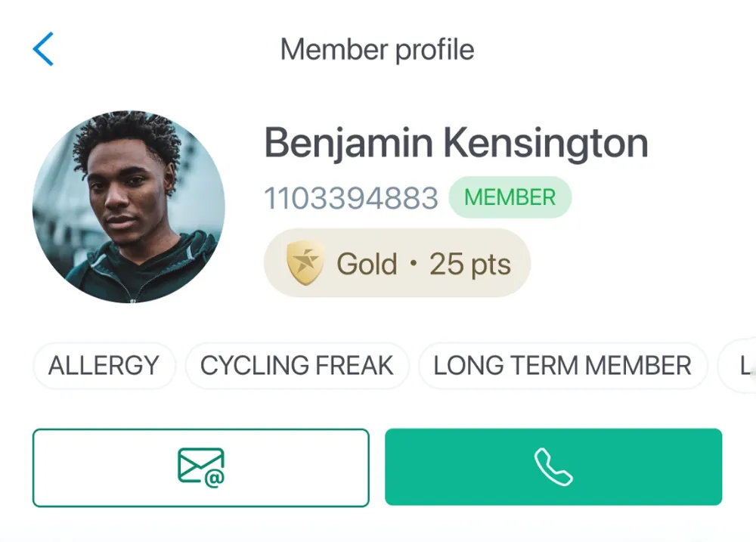Click the first name Benjamin
Image resolution: width=756 pixels, height=542 pixels.
pos(349,143)
